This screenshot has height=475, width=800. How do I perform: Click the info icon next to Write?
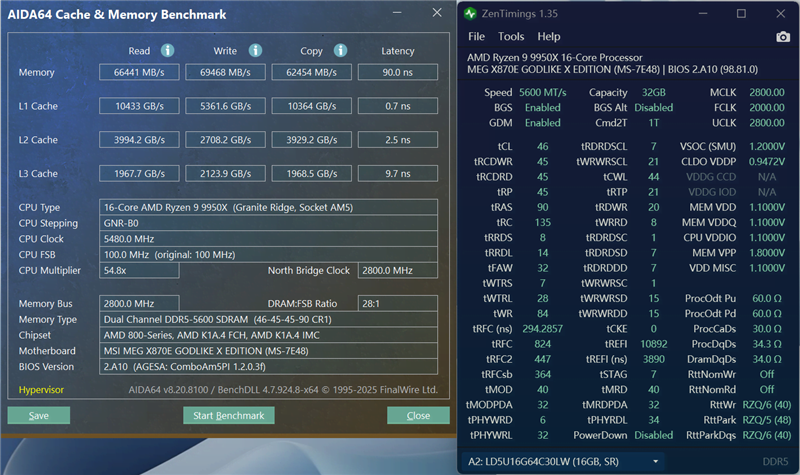(x=255, y=50)
